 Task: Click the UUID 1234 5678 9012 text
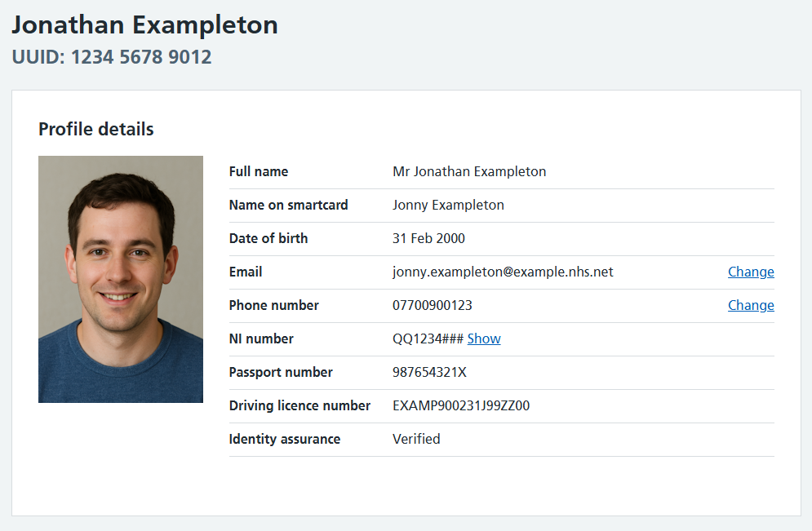(111, 57)
